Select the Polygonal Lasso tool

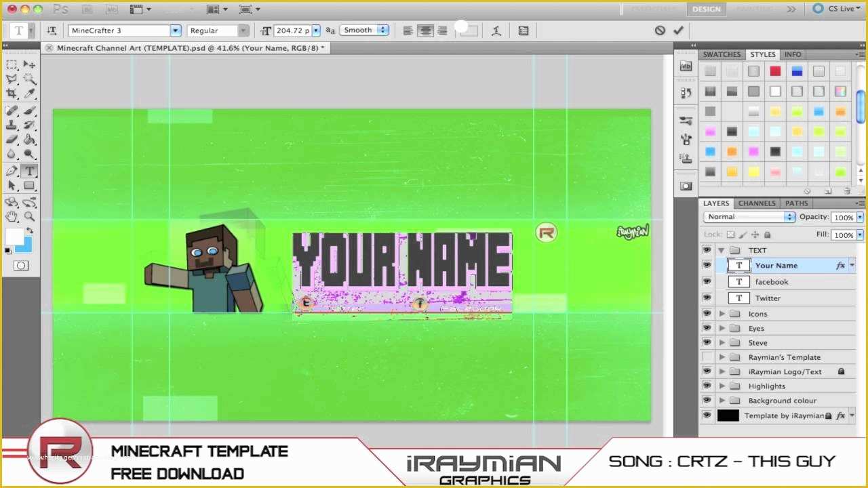pyautogui.click(x=12, y=79)
